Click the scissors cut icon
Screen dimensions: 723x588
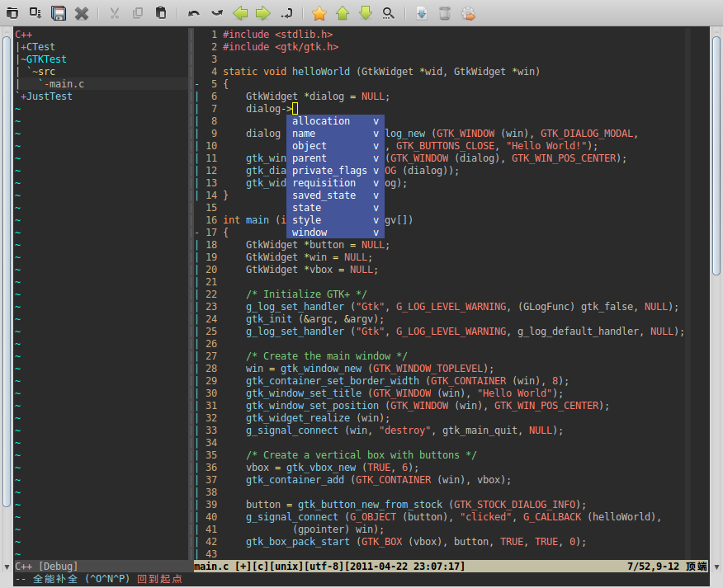pos(115,13)
